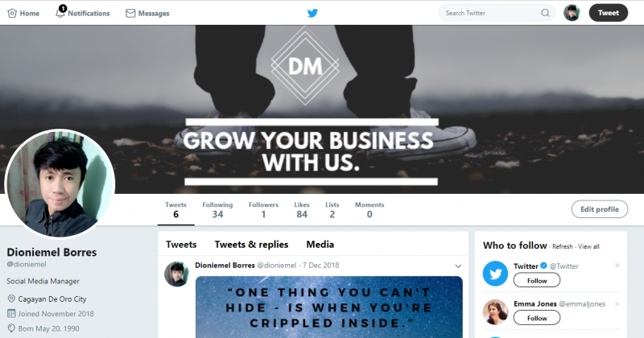The image size is (644, 338).
Task: Switch to the Media tab
Action: pyautogui.click(x=320, y=245)
